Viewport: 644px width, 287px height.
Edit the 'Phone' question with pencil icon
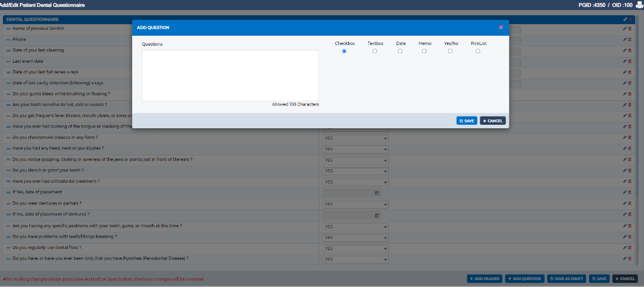click(x=625, y=39)
